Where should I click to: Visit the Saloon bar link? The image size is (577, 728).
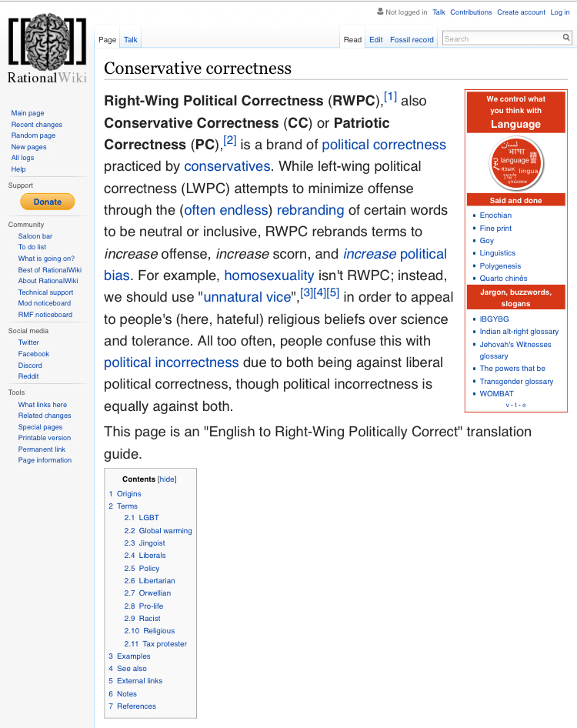pos(35,235)
